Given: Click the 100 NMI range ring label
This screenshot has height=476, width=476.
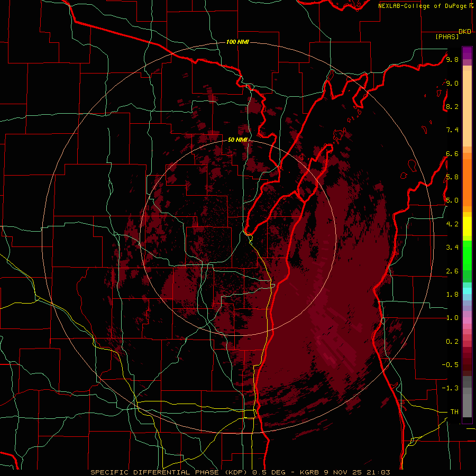Looking at the screenshot, I should click(x=237, y=42).
